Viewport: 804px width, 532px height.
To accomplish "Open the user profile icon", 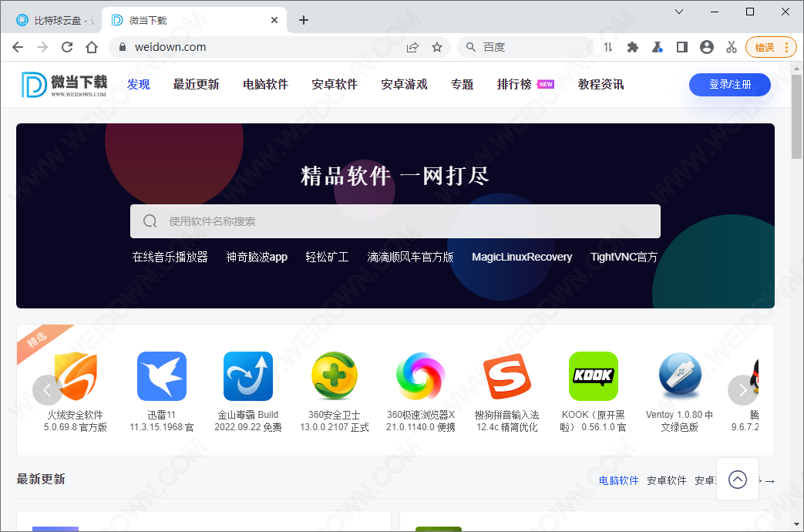I will pyautogui.click(x=707, y=47).
